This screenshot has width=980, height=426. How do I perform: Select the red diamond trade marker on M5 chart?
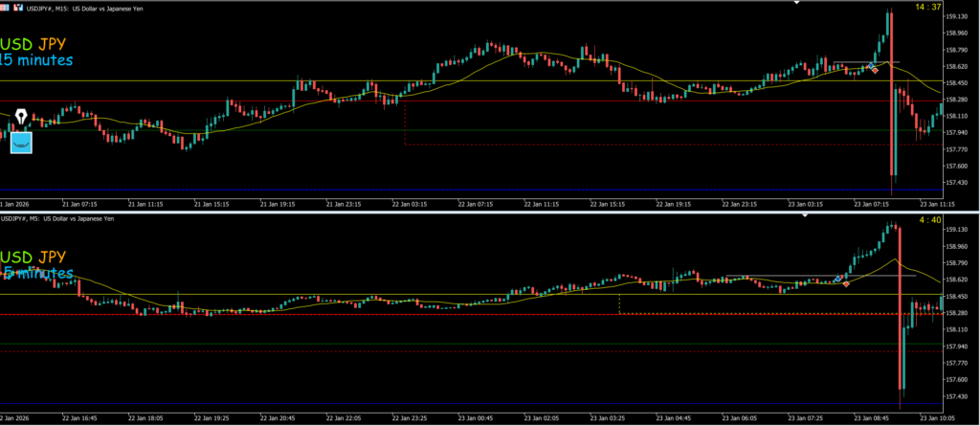[x=846, y=284]
